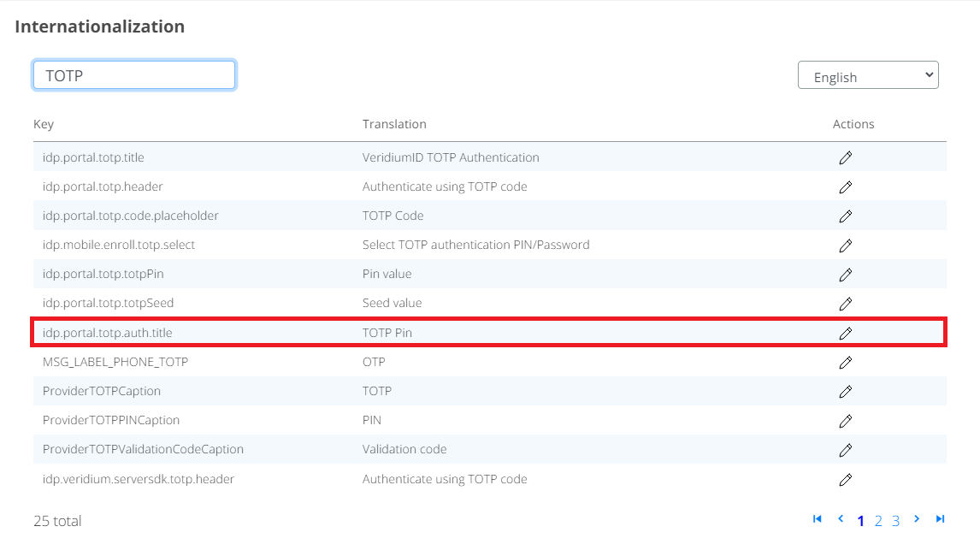Screen dimensions: 980x550
Task: Open editor for idp.portal.totp.totpPin
Action: click(x=845, y=275)
